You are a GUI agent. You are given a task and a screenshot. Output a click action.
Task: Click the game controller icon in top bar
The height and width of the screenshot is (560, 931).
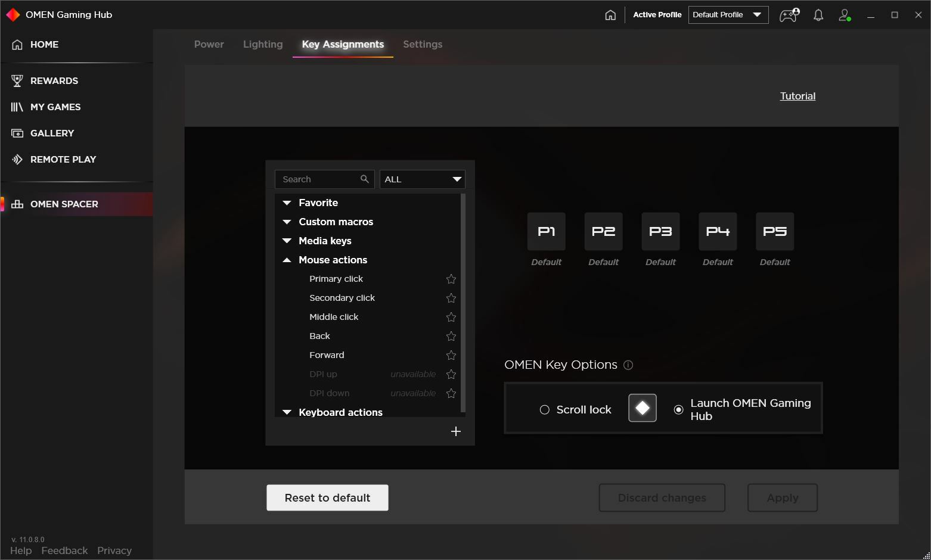(x=788, y=15)
